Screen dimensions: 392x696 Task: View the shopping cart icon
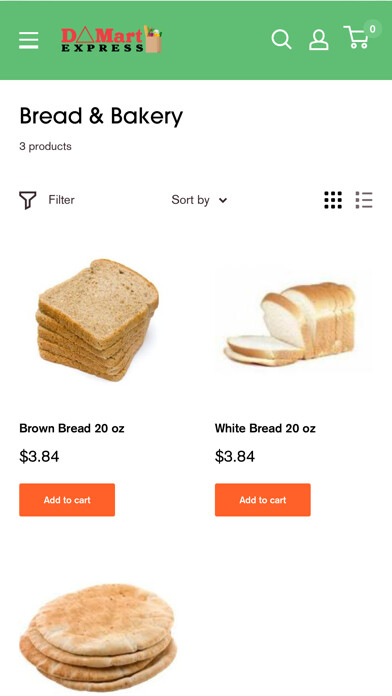356,37
